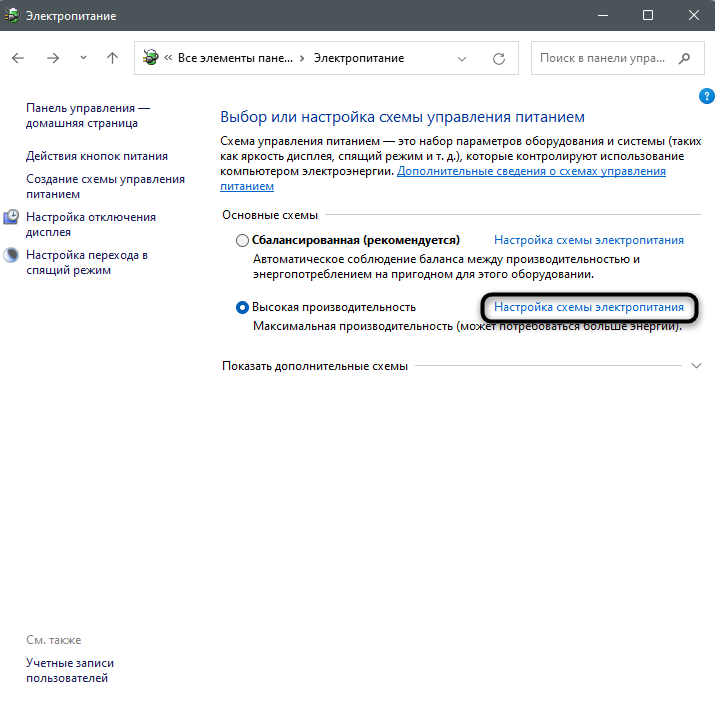Close the Электропитание window

694,16
